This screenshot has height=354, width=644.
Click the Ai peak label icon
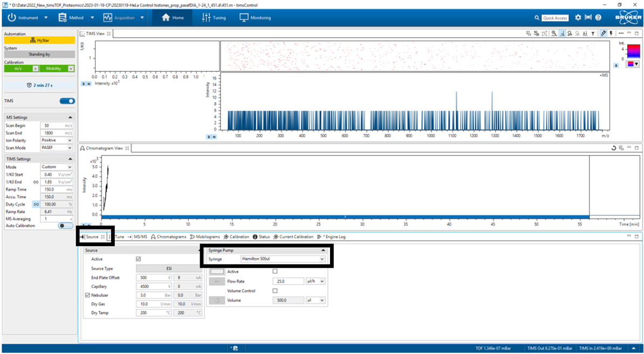click(x=585, y=33)
